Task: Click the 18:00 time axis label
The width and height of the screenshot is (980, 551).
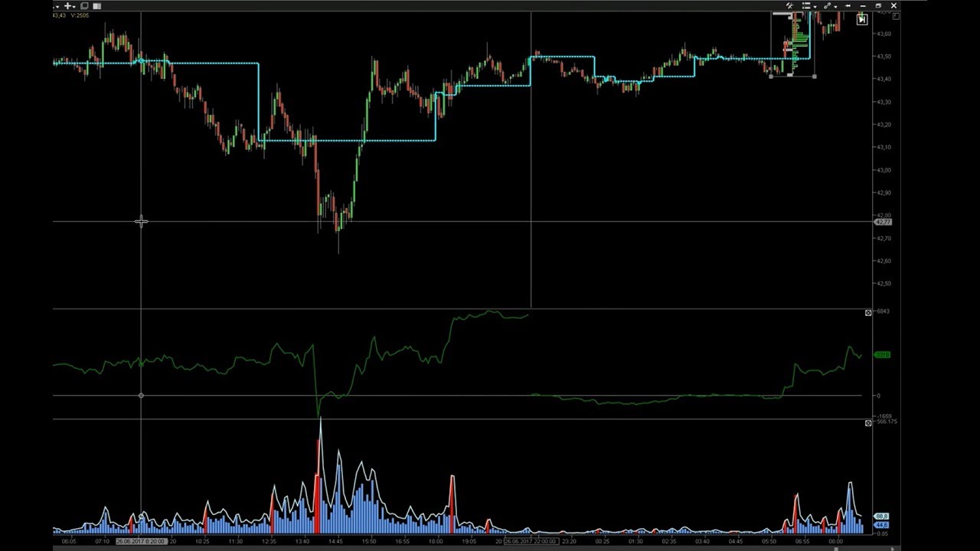Action: pyautogui.click(x=435, y=541)
